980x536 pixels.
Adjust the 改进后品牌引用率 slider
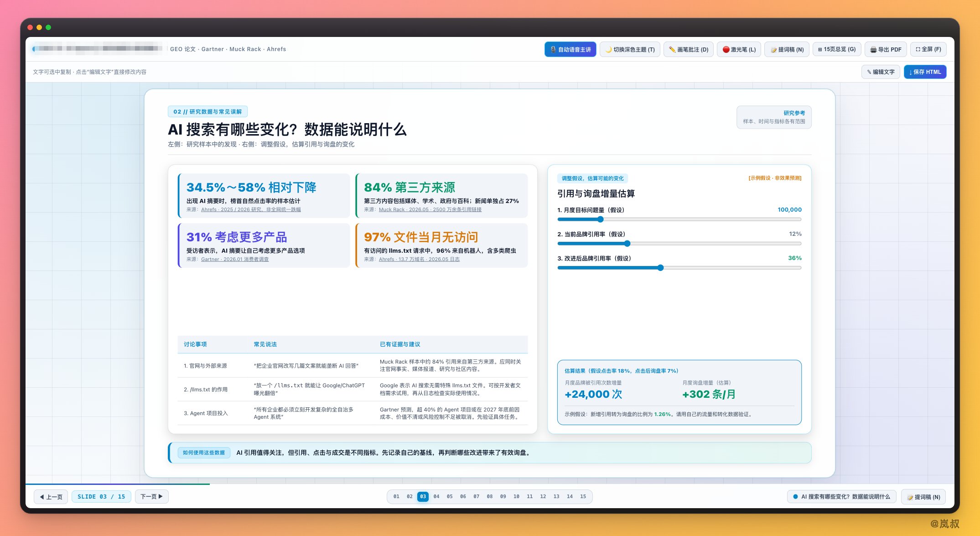pyautogui.click(x=679, y=268)
